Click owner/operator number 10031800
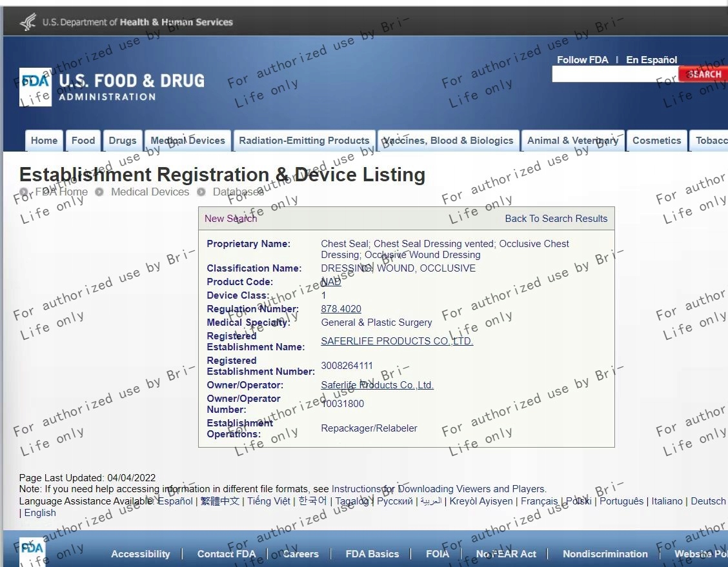This screenshot has height=567, width=728. [343, 404]
